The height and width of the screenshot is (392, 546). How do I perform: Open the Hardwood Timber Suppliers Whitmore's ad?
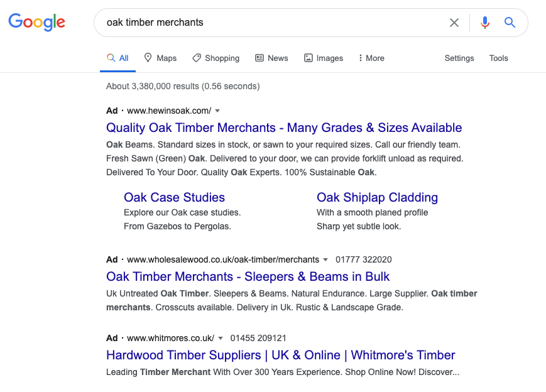(281, 355)
